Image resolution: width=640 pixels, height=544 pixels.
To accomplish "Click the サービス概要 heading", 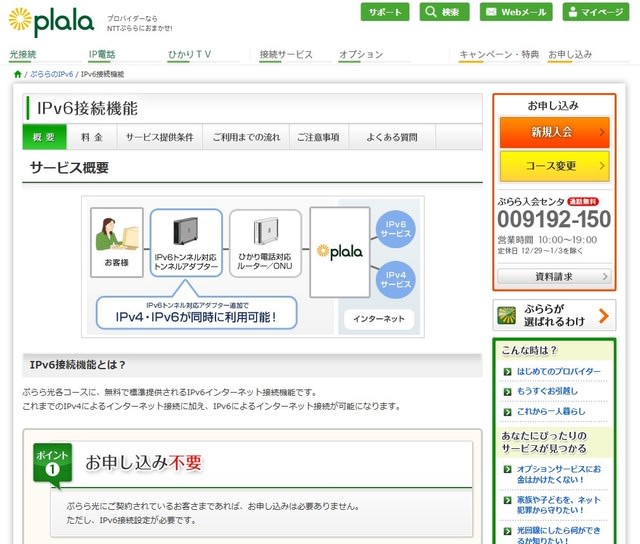I will [69, 168].
